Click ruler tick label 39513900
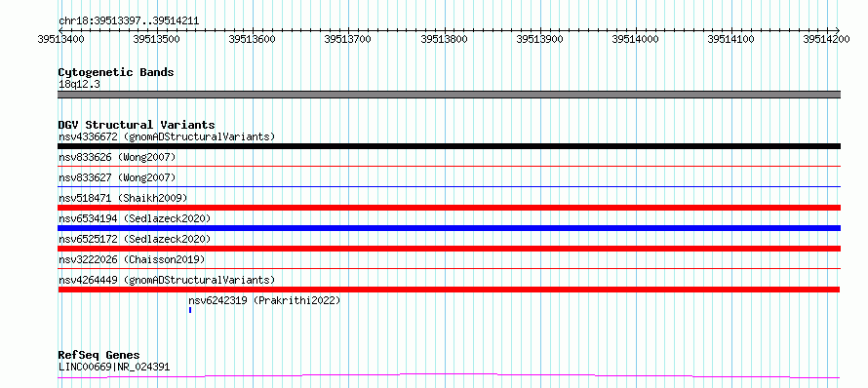Image resolution: width=868 pixels, height=388 pixels. [x=539, y=39]
